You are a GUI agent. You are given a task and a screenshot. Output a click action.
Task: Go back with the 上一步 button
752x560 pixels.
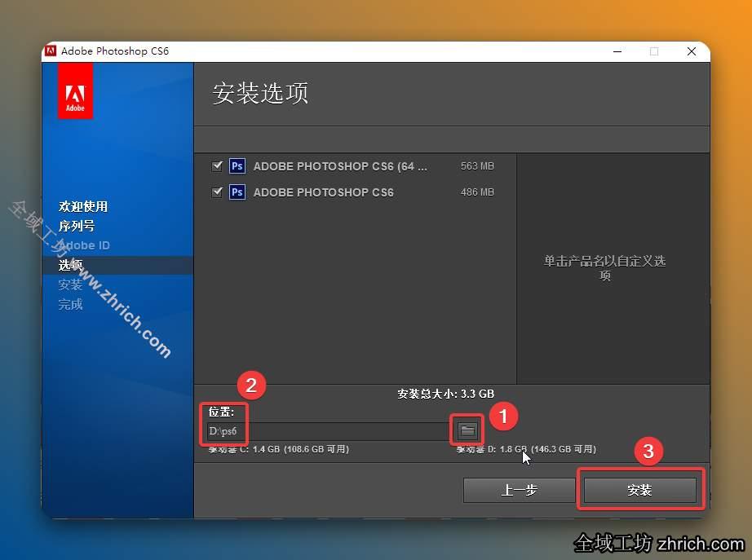(x=519, y=490)
